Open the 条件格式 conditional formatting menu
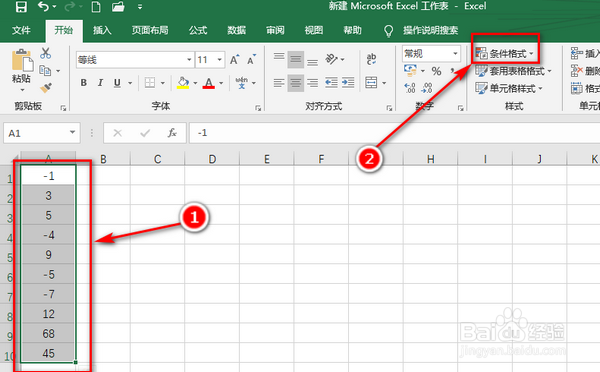The image size is (600, 372). pyautogui.click(x=504, y=54)
